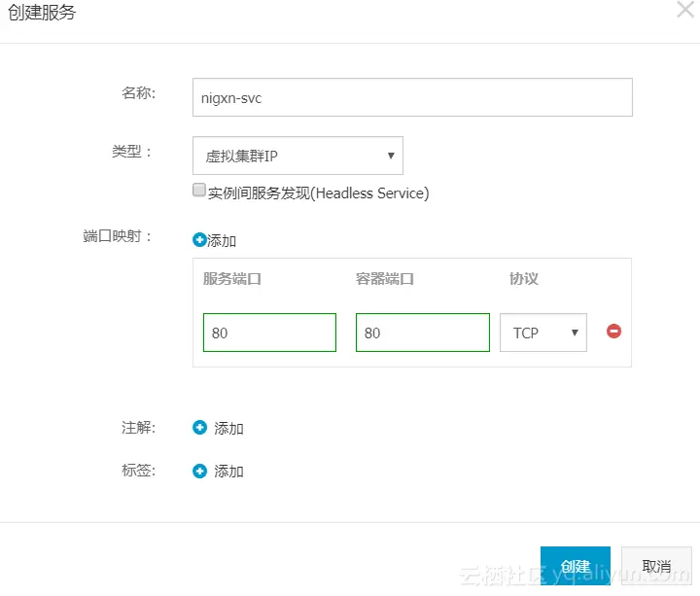Click the 容器端口 column header
700x596 pixels.
pyautogui.click(x=385, y=279)
